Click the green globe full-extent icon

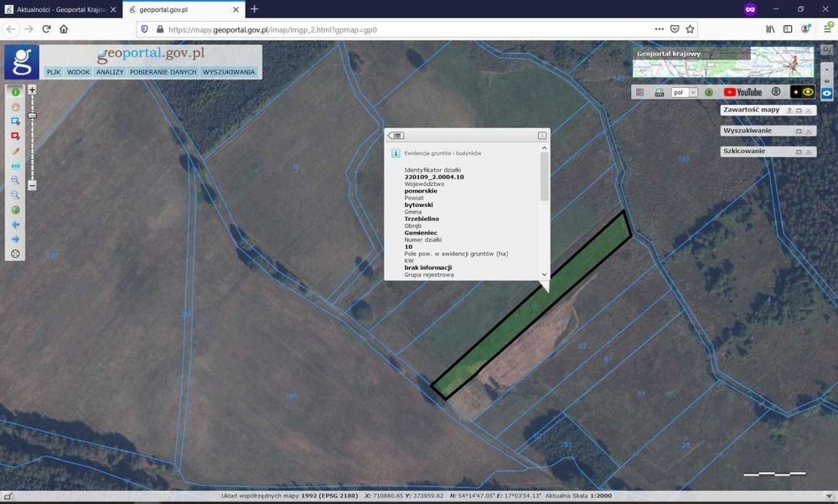pyautogui.click(x=15, y=210)
